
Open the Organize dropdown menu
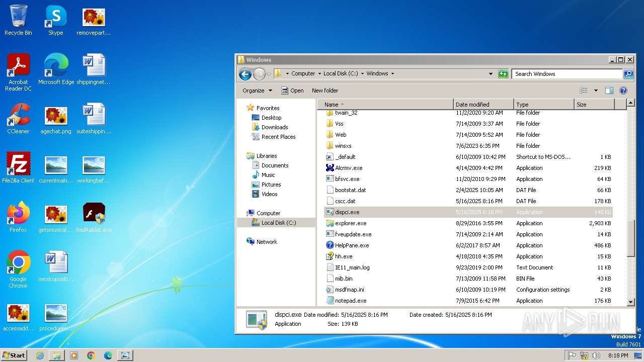257,90
